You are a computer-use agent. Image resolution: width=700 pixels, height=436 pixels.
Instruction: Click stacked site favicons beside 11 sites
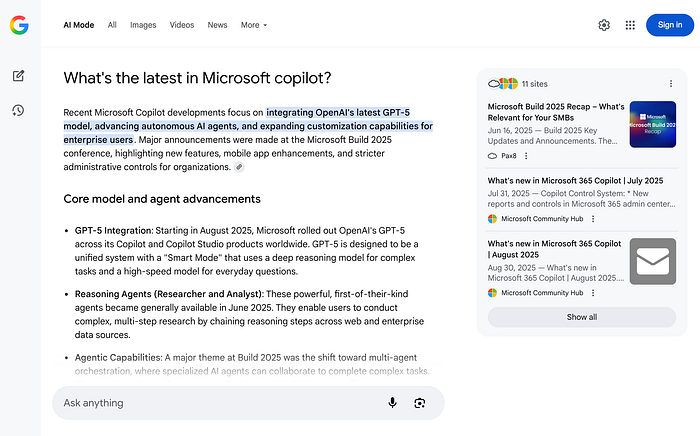coord(503,83)
